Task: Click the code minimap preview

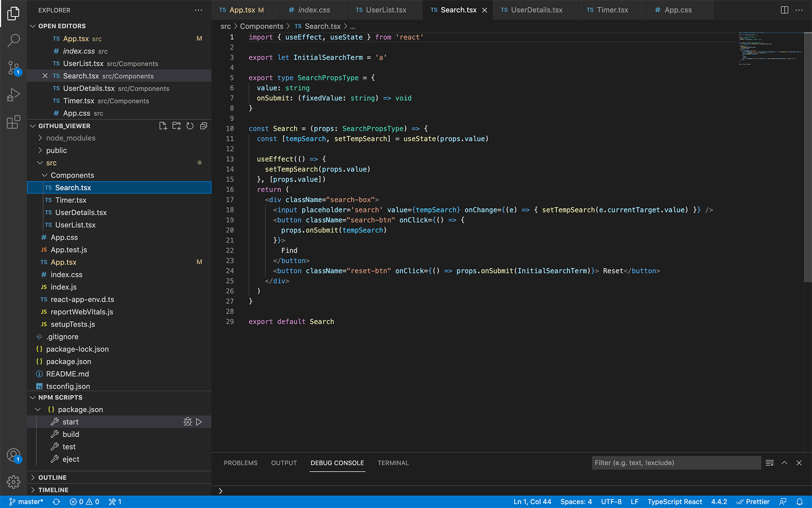Action: [770, 48]
